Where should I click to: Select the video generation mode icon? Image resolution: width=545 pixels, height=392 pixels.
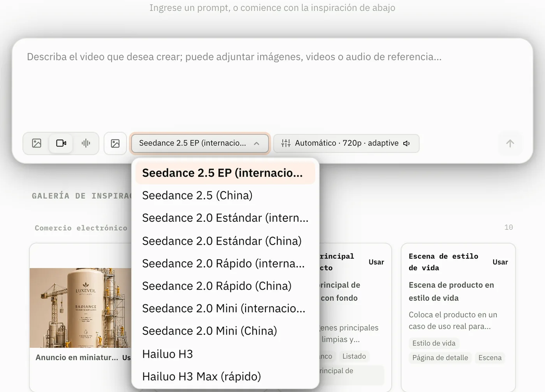tap(61, 143)
